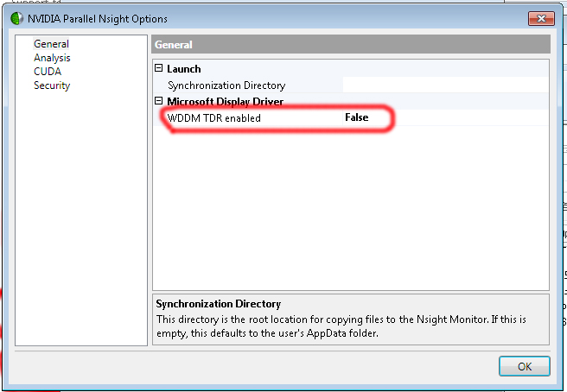The image size is (567, 392).
Task: Open the WDDM TDR enabled False value
Action: 357,118
